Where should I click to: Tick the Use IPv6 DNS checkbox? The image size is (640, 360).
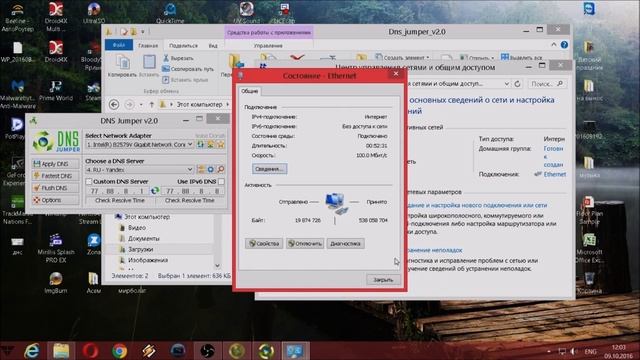point(221,181)
